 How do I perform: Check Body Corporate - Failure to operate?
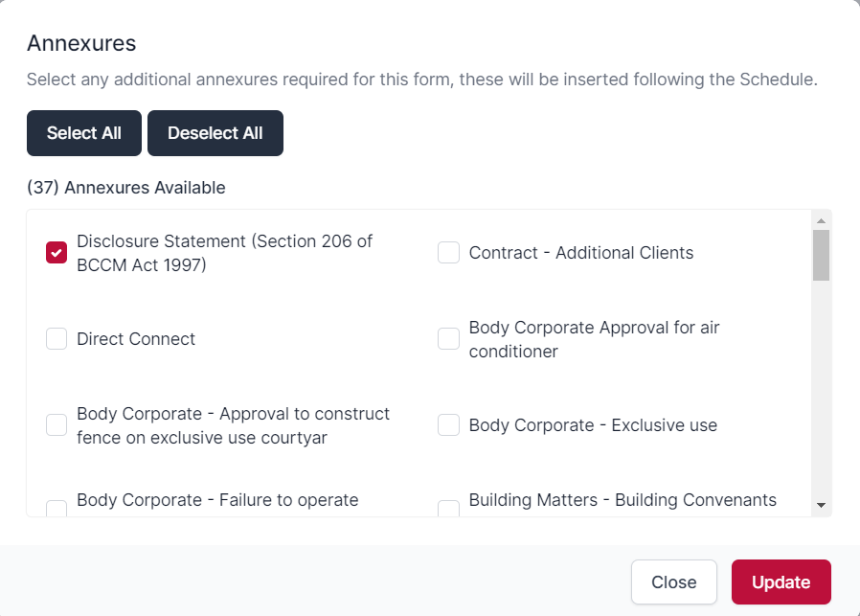56,509
